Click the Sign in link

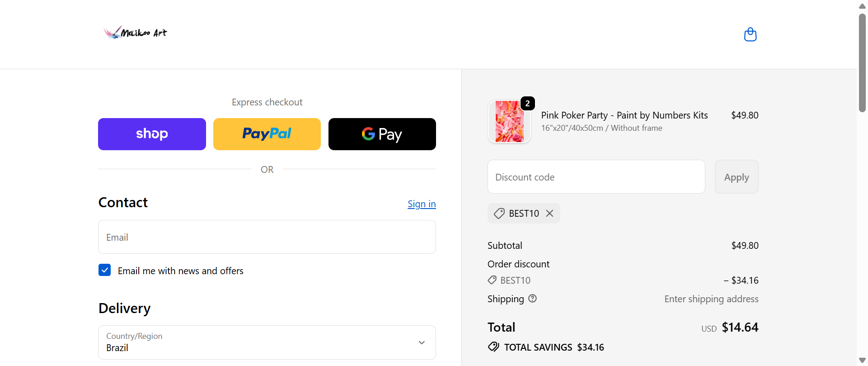pyautogui.click(x=422, y=204)
